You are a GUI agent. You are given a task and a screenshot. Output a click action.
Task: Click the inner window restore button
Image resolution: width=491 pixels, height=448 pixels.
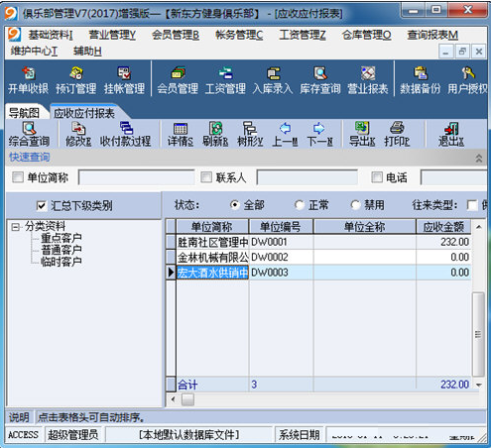(462, 52)
